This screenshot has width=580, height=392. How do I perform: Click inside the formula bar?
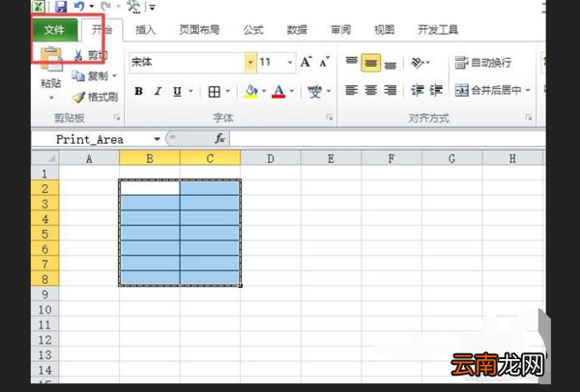387,139
